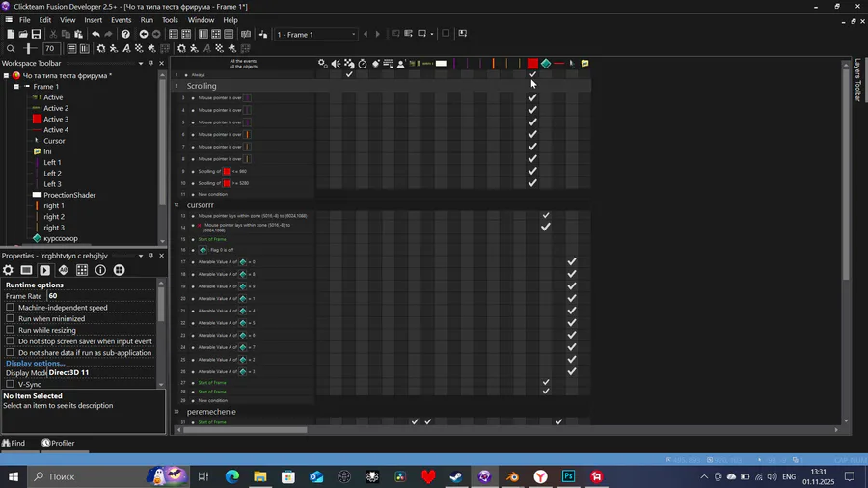Toggle the V-Sync checkbox

[x=10, y=384]
